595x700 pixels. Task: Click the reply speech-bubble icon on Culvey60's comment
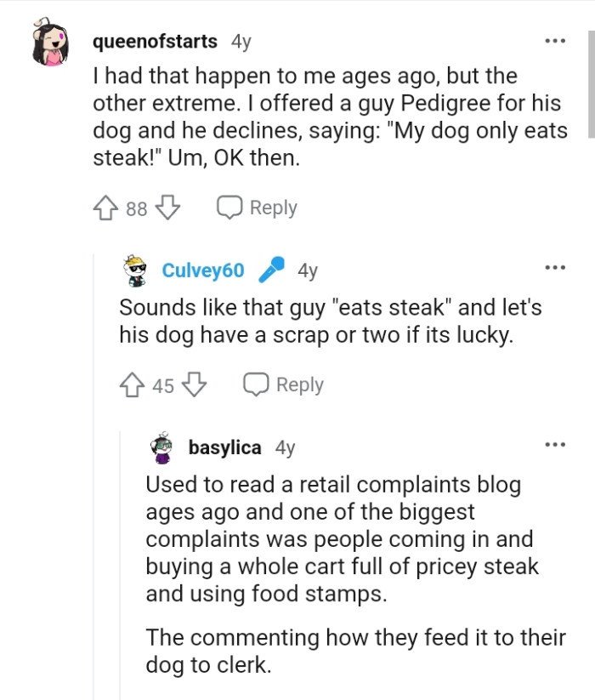tap(257, 384)
